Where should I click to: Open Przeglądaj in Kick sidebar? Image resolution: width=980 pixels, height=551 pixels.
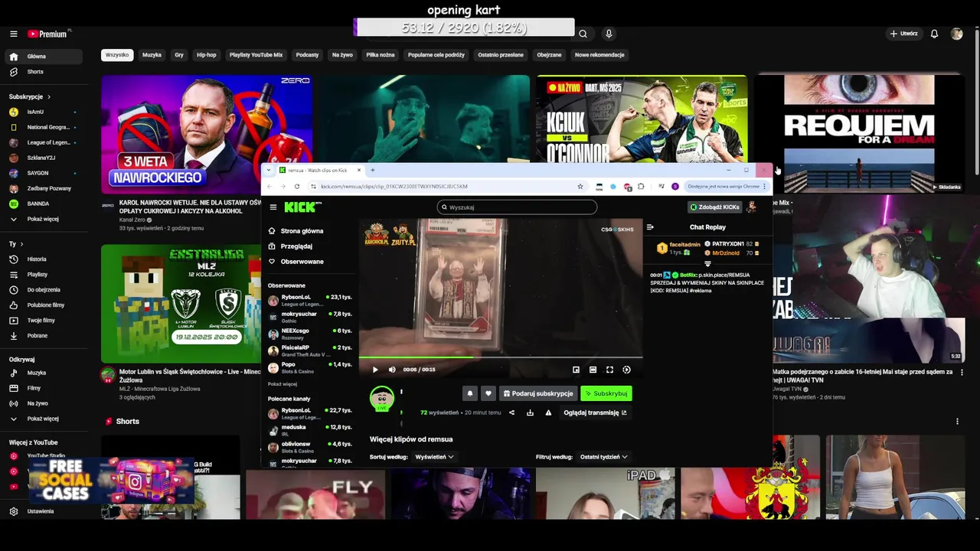coord(296,246)
